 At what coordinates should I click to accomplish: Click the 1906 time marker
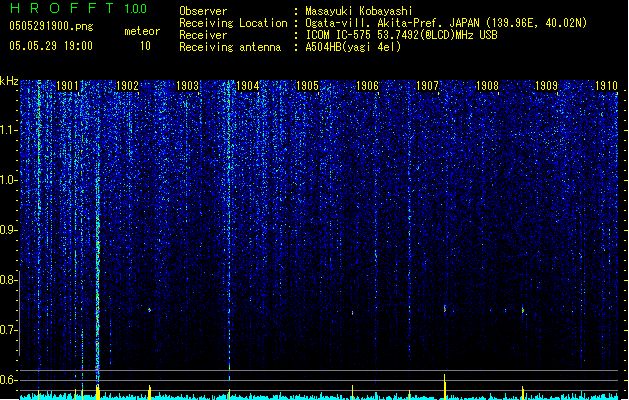pyautogui.click(x=367, y=86)
